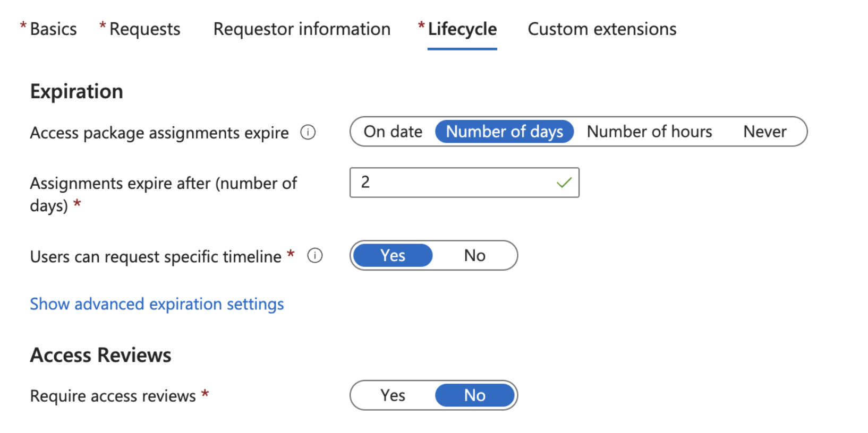This screenshot has height=433, width=868.
Task: Click the info icon next to users can request specific timeline
Action: click(x=315, y=256)
